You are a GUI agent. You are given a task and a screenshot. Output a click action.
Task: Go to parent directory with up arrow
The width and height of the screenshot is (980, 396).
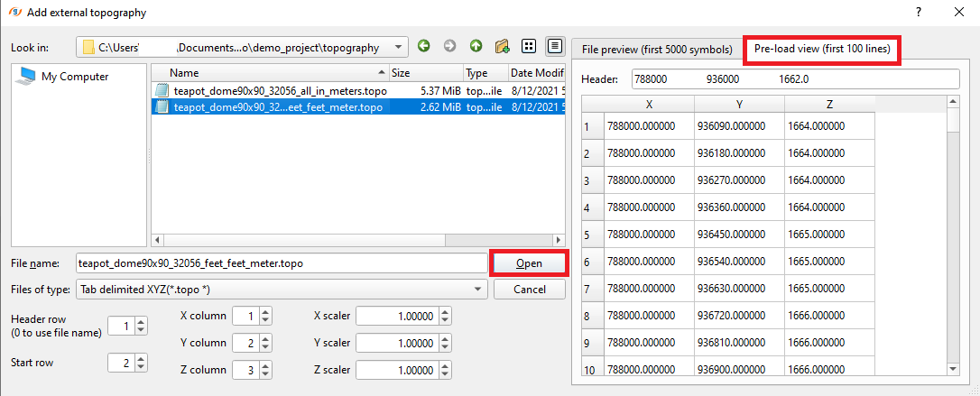click(476, 46)
